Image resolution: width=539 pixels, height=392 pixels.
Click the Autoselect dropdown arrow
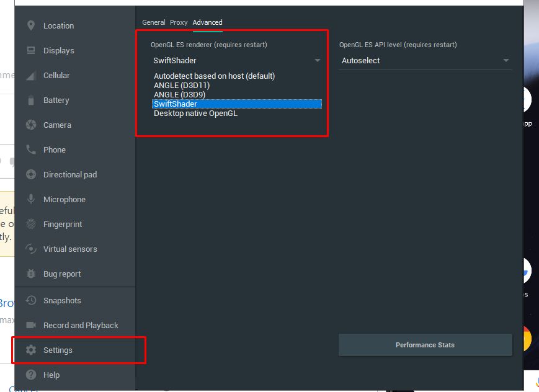tap(506, 61)
